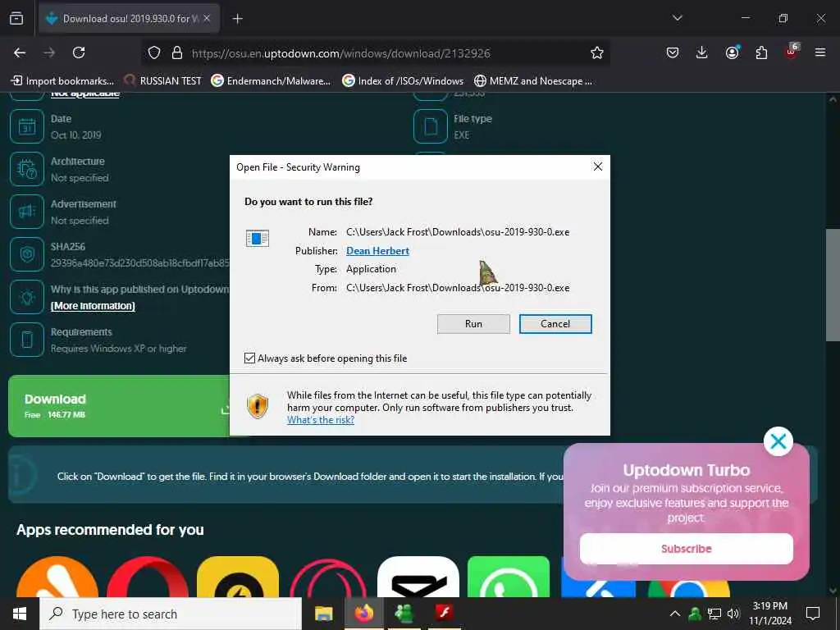Reload the current page
Screen dimensions: 840x630
[79, 52]
